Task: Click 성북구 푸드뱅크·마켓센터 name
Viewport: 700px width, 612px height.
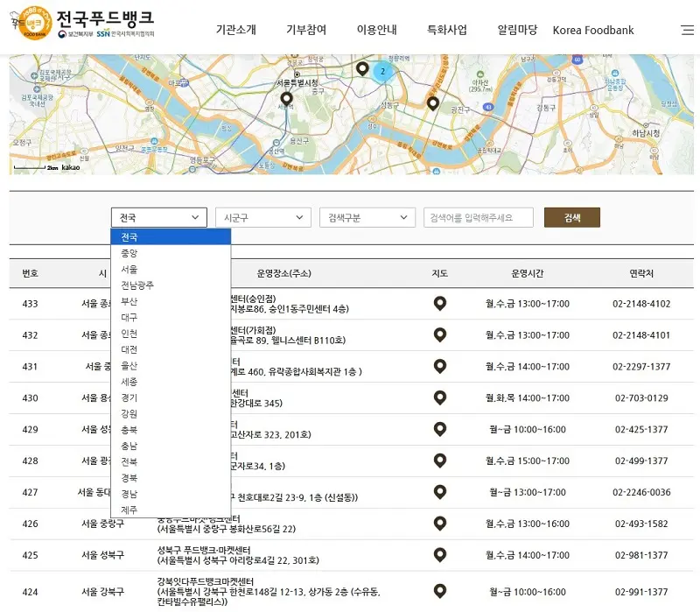Action: pos(204,550)
